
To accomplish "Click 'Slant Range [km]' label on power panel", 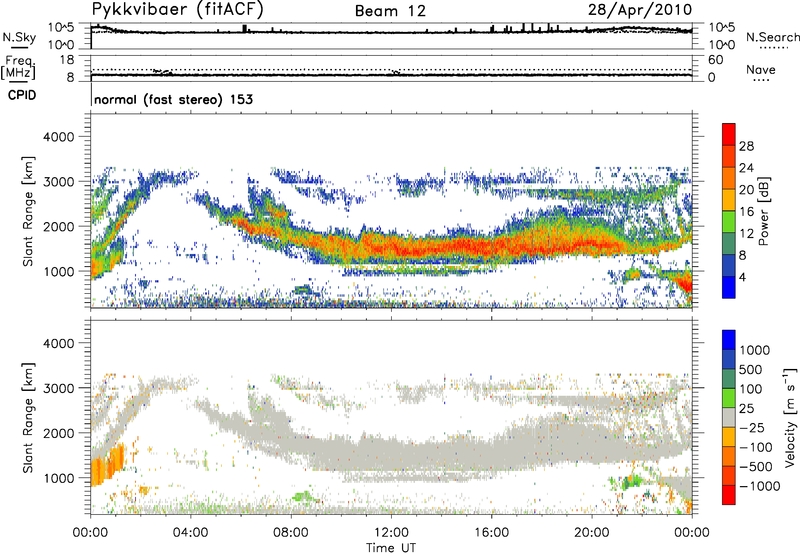I will pos(28,211).
